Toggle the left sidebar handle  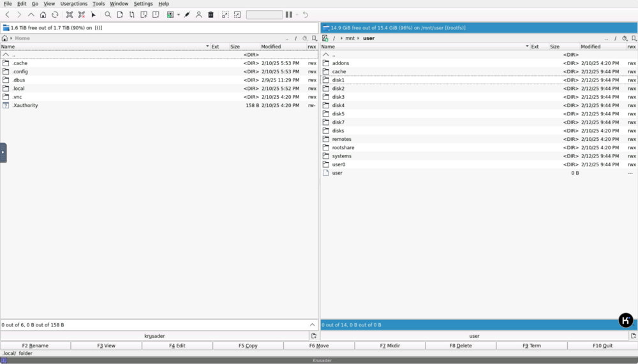coord(3,152)
